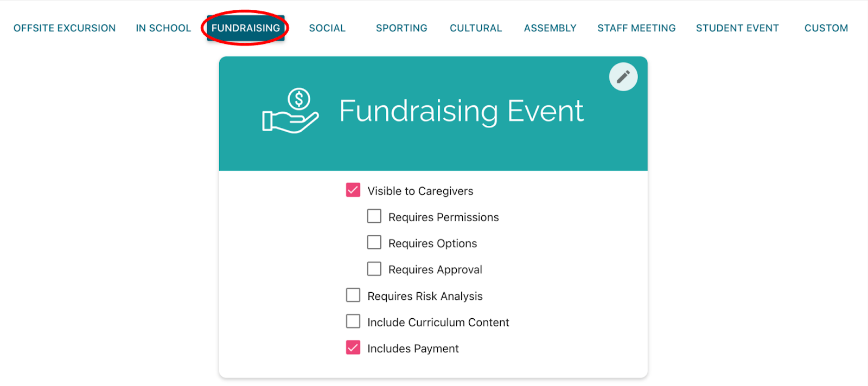Uncheck Visible to Caregivers checkbox

point(353,190)
